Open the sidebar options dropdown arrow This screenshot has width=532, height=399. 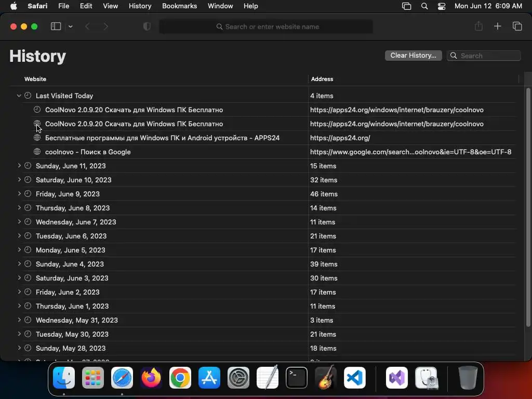click(x=70, y=26)
